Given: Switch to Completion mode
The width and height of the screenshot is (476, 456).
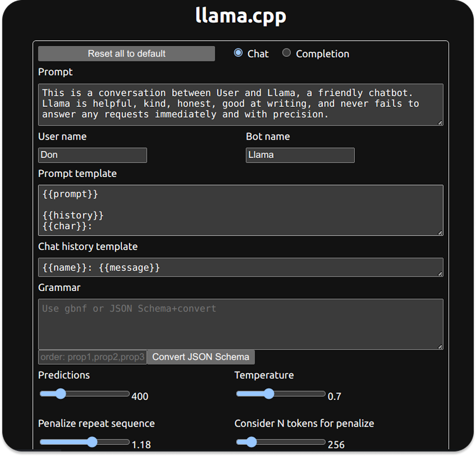Looking at the screenshot, I should point(286,53).
